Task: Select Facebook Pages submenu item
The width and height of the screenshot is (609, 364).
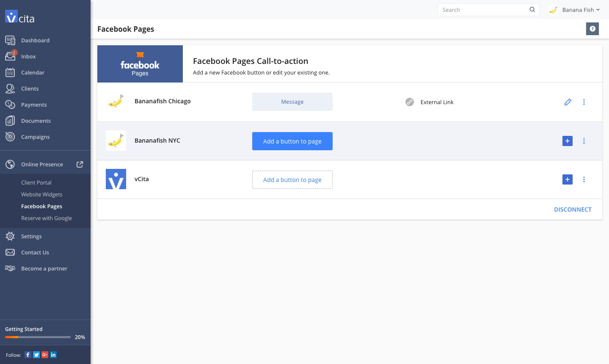Action: click(x=41, y=206)
